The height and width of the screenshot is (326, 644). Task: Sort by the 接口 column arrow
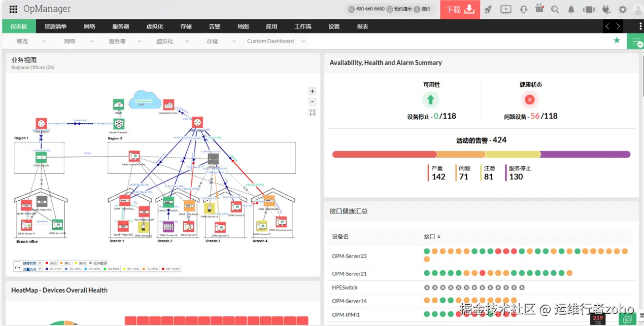(439, 237)
